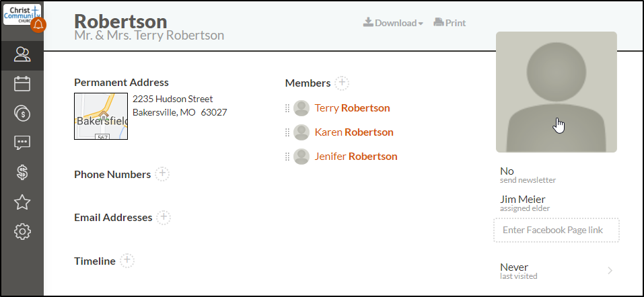The image size is (644, 297).
Task: Open the chat messaging sidebar icon
Action: 22,142
